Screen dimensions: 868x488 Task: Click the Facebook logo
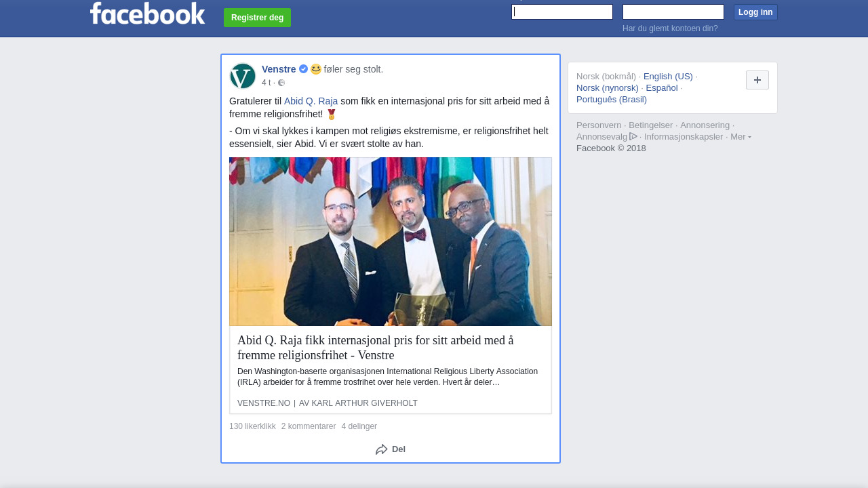(147, 13)
